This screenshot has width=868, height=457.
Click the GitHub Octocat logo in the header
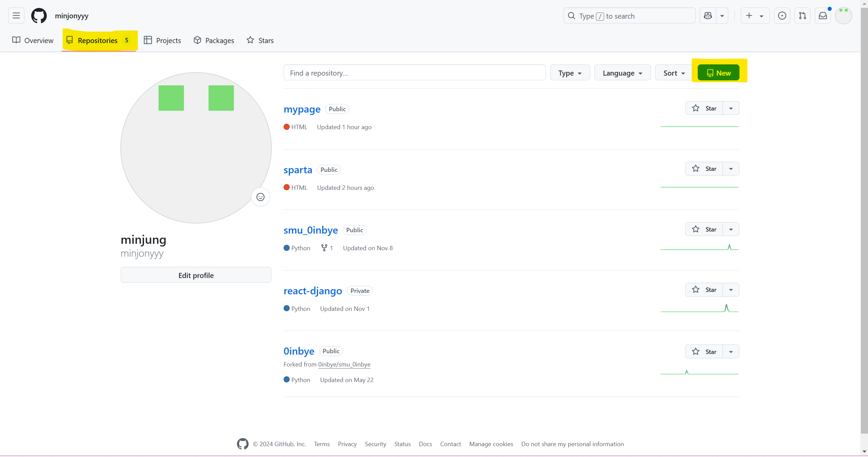pos(39,16)
